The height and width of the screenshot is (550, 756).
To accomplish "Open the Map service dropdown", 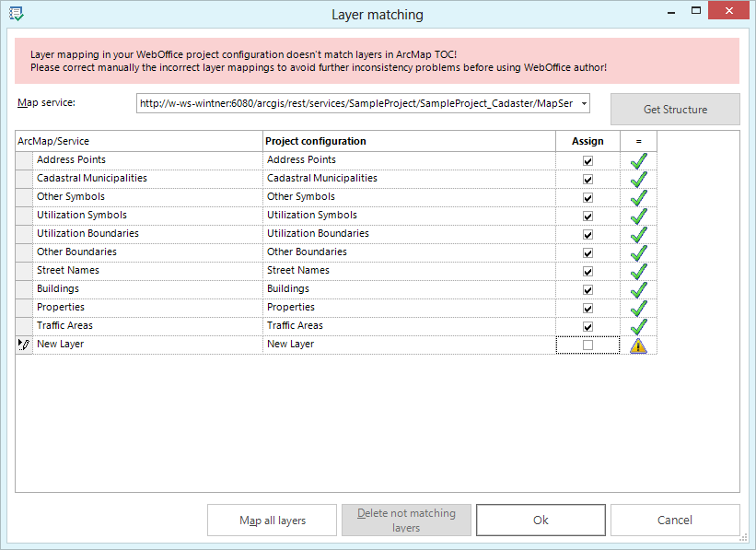I will (582, 102).
